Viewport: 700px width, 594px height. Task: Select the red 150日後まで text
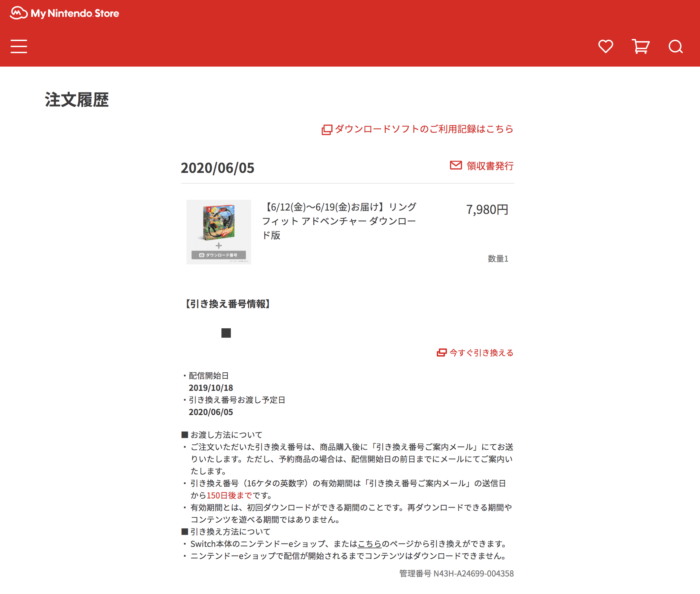pos(229,495)
